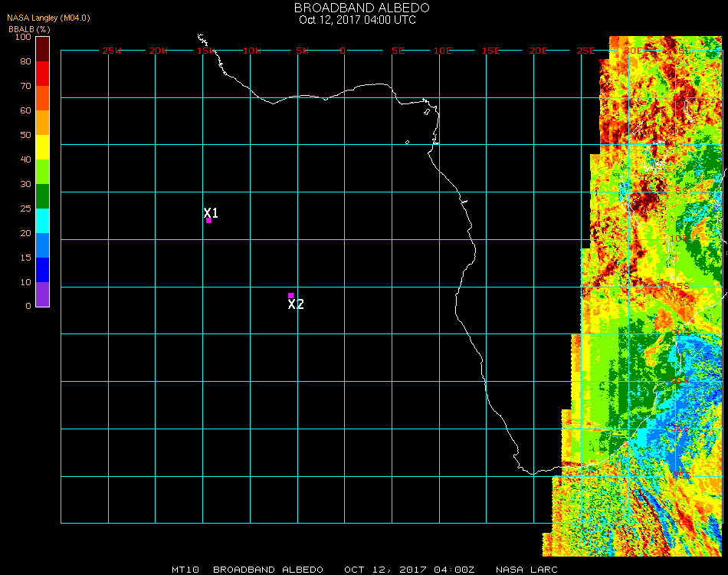728x575 pixels.
Task: Click the legend value 100
Action: (x=23, y=37)
